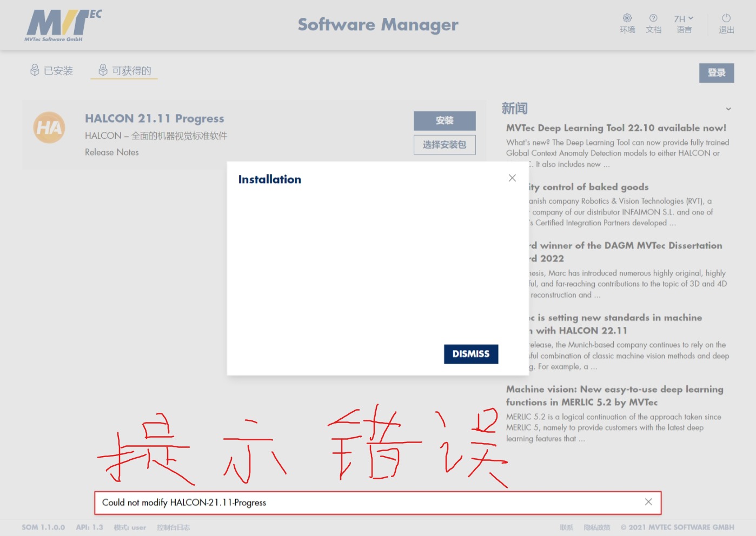This screenshot has width=756, height=536.
Task: Click the install (安装) button for HALCON
Action: tap(445, 120)
